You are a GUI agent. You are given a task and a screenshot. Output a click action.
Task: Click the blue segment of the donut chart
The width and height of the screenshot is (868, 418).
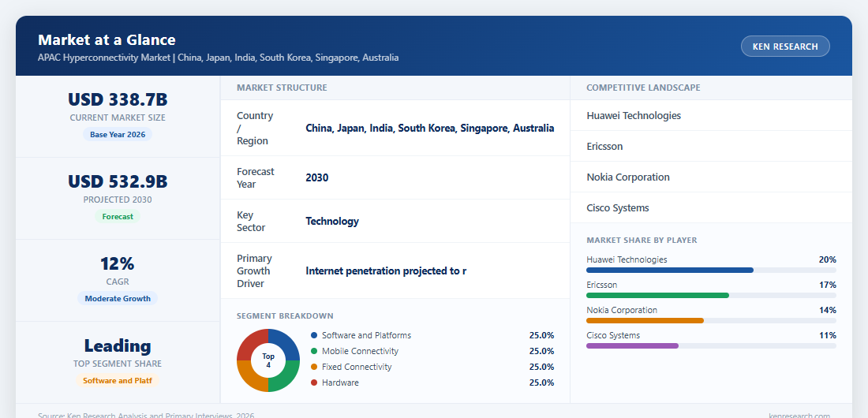coord(286,343)
